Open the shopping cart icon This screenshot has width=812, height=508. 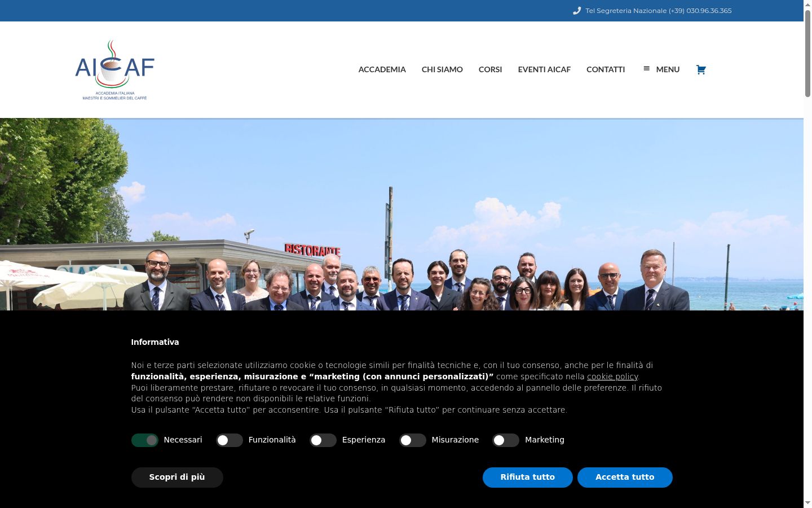tap(701, 69)
